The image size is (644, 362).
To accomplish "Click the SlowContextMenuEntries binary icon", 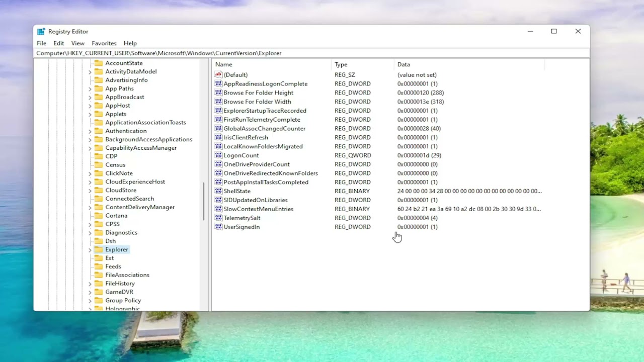I will (218, 209).
